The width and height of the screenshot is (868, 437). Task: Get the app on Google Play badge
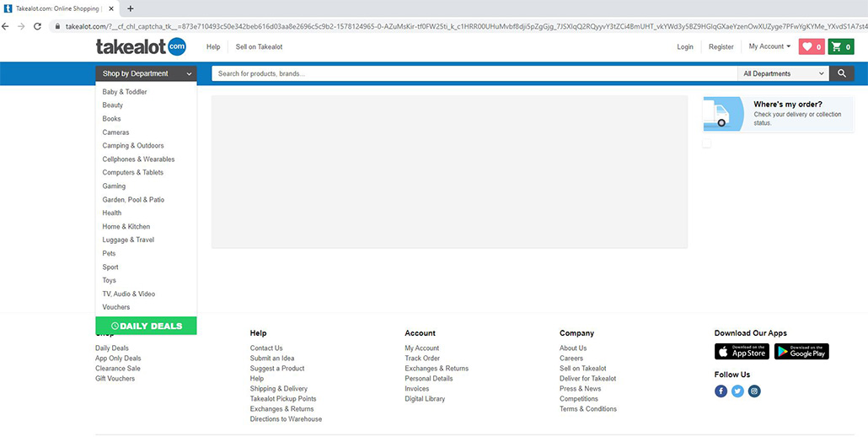pyautogui.click(x=801, y=352)
